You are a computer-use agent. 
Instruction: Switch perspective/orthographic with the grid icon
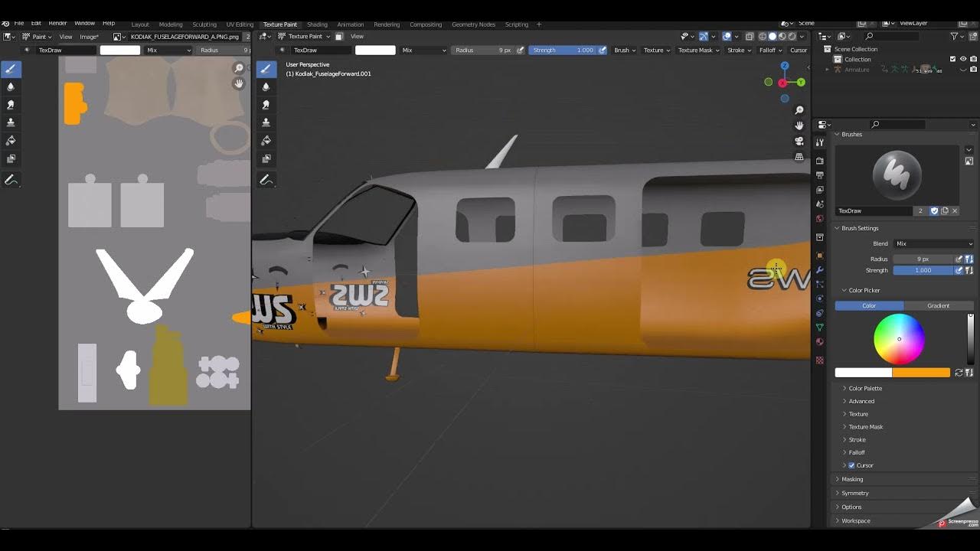pyautogui.click(x=799, y=157)
